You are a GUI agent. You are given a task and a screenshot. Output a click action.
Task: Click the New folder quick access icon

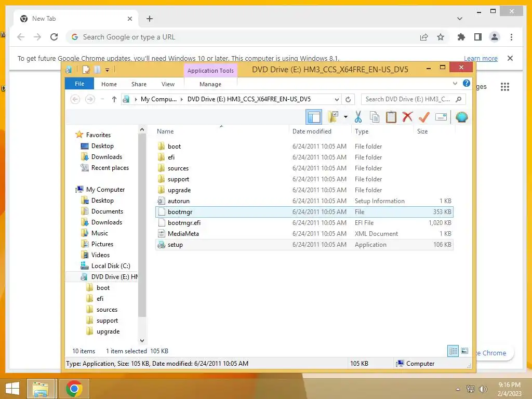click(97, 70)
